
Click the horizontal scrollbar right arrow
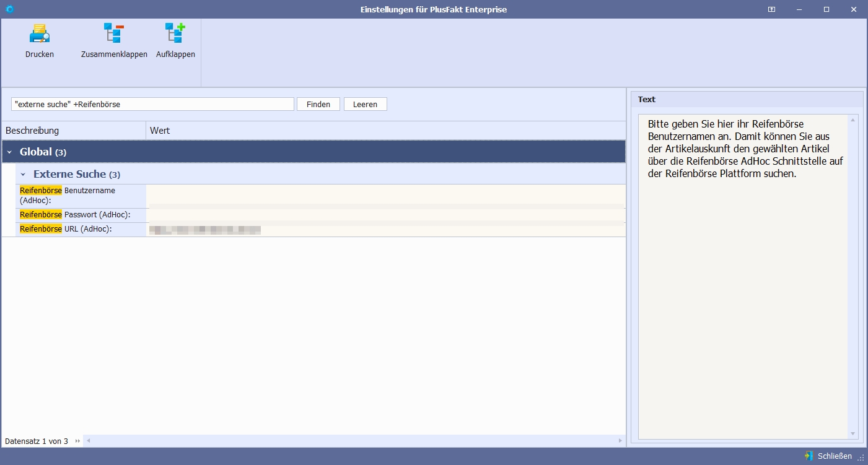[621, 441]
